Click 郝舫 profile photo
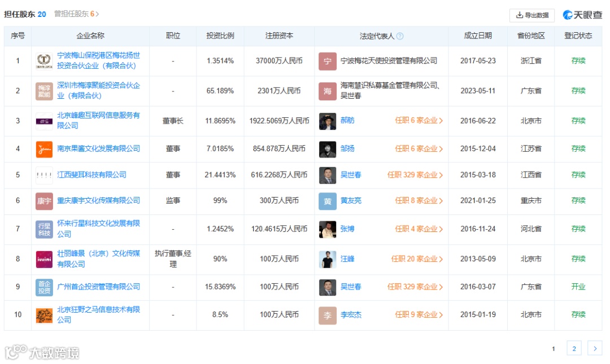610x364 pixels. click(x=328, y=121)
